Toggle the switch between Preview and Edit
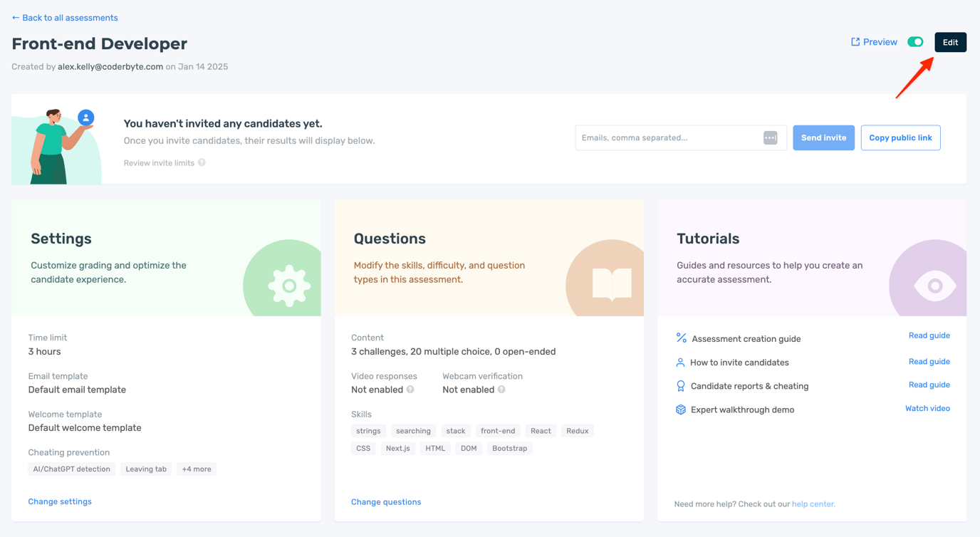 pos(915,41)
